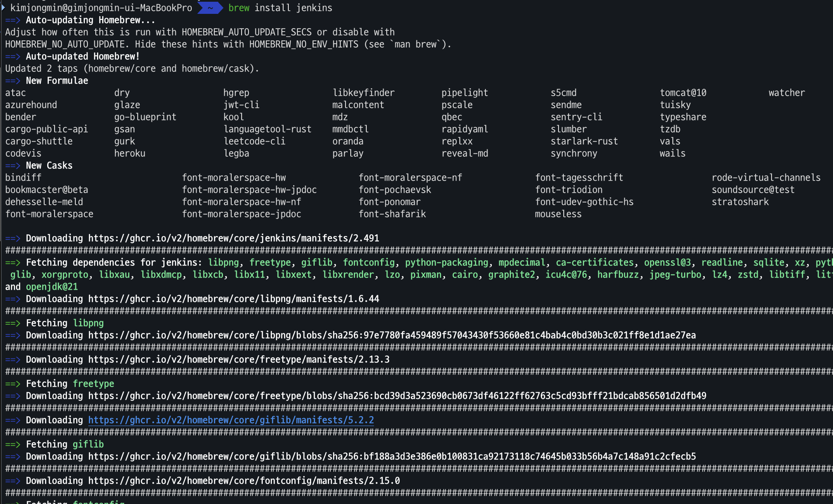Click the arrow before Fetching freetype
Viewport: 833px width, 504px height.
tap(13, 384)
